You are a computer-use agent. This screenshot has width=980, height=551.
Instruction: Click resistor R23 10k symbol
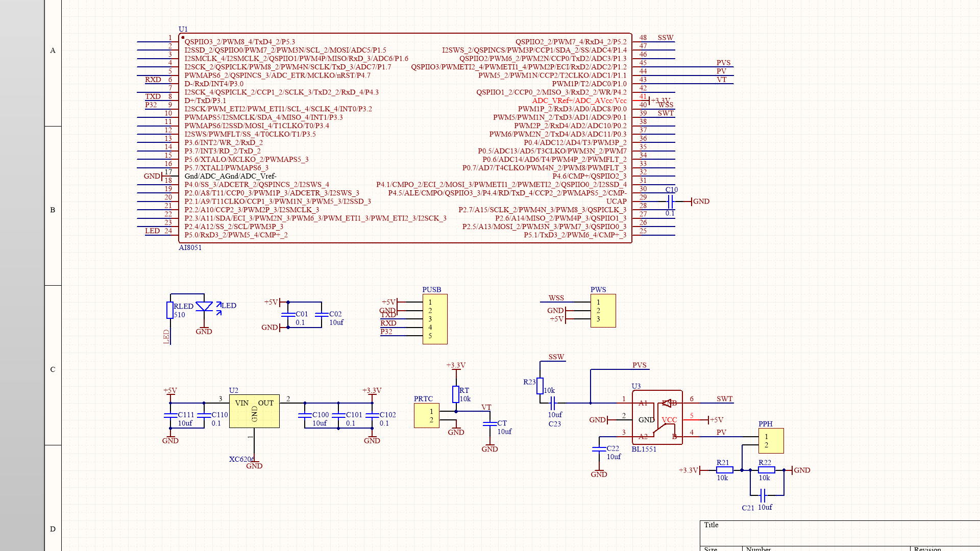point(540,386)
